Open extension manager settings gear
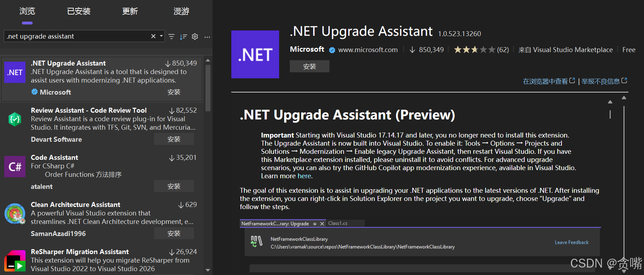The height and width of the screenshot is (275, 644). pos(195,37)
